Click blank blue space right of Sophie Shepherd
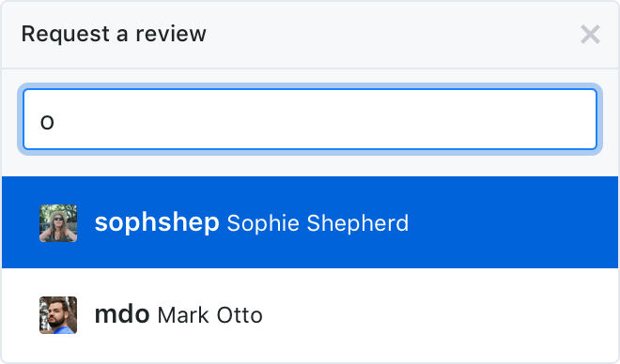620x364 pixels. coord(514,222)
